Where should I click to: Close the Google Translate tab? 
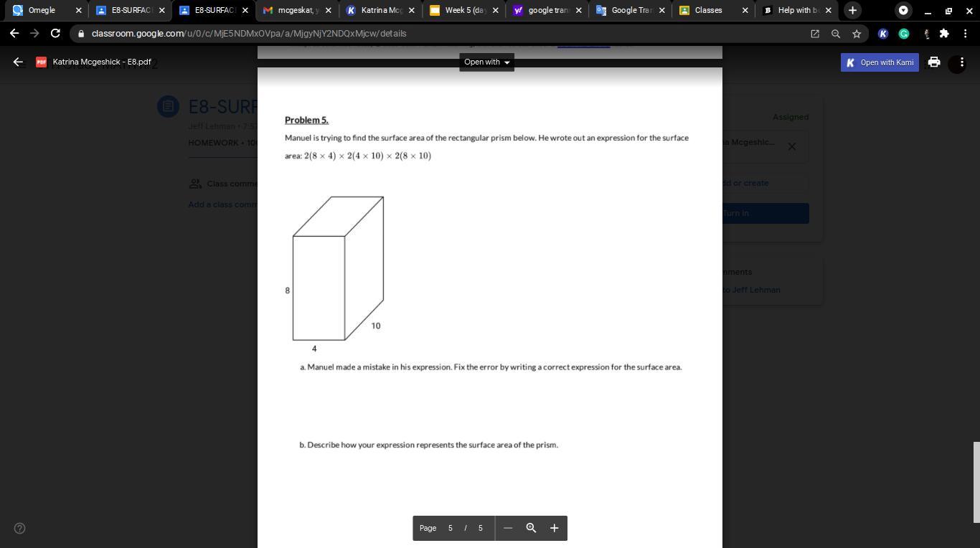pos(661,10)
